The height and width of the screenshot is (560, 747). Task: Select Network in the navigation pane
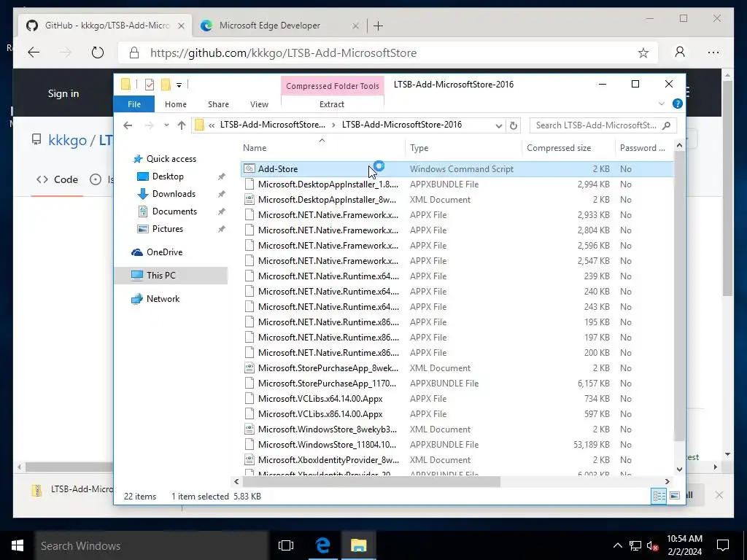click(163, 298)
